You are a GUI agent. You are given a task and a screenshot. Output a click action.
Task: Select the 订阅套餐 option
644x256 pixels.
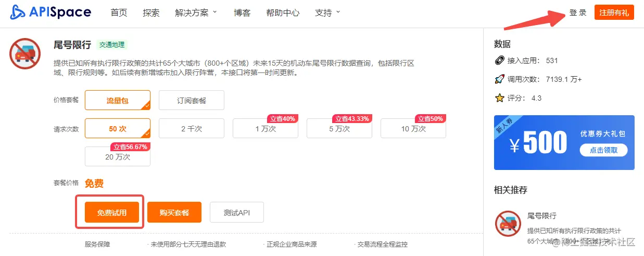coord(191,100)
